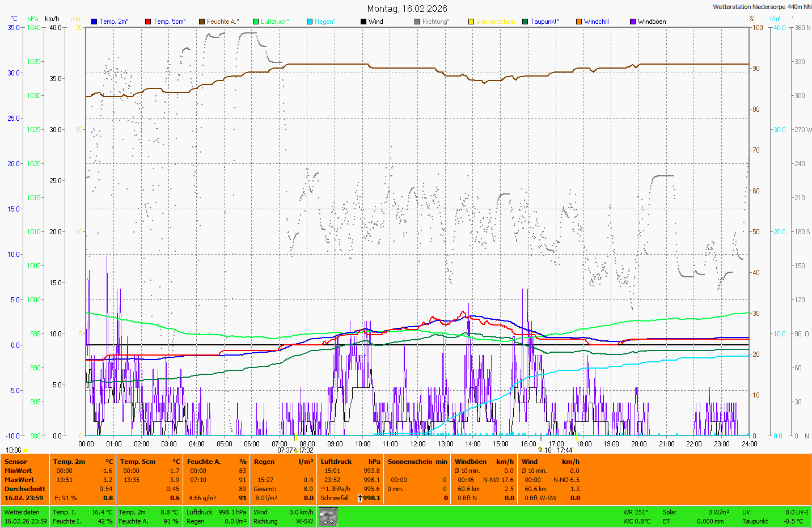Click the Windböen column header in table

pos(471,462)
